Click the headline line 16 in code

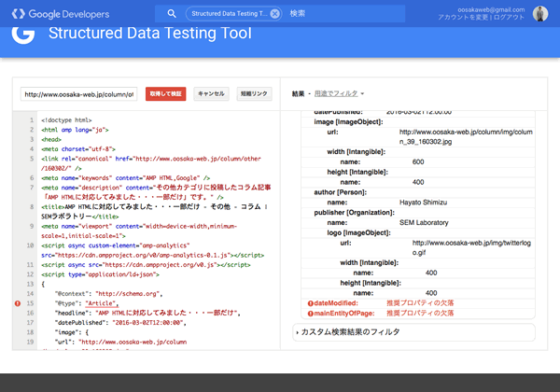point(147,313)
